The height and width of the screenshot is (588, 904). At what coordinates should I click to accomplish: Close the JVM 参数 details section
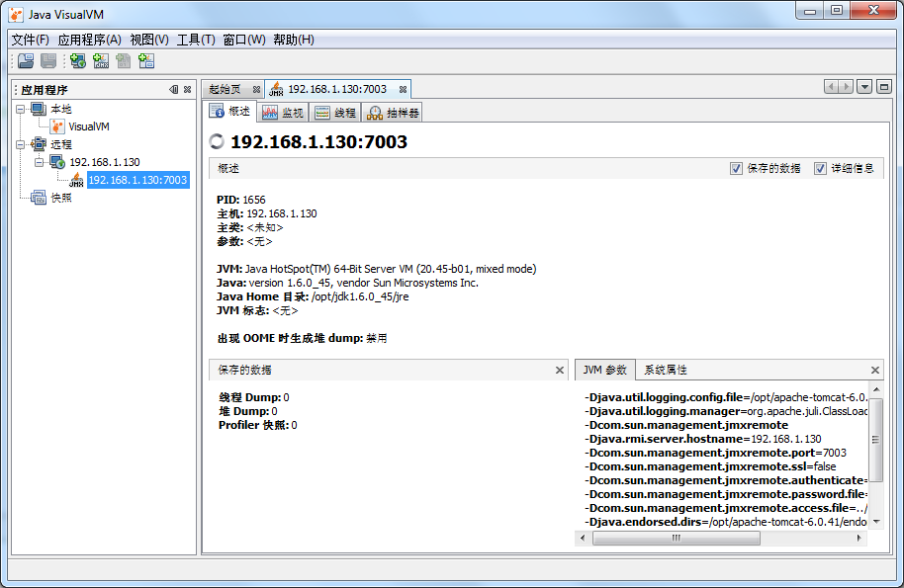(874, 371)
